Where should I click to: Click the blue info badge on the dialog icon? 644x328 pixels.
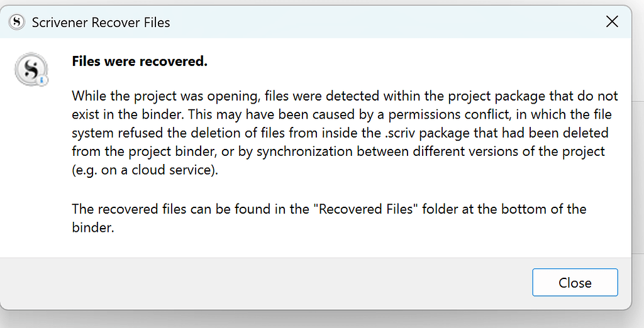pos(42,80)
